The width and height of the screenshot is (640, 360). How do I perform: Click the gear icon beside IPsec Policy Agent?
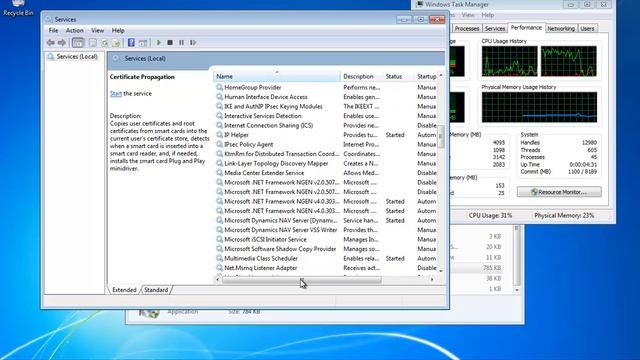click(x=220, y=144)
